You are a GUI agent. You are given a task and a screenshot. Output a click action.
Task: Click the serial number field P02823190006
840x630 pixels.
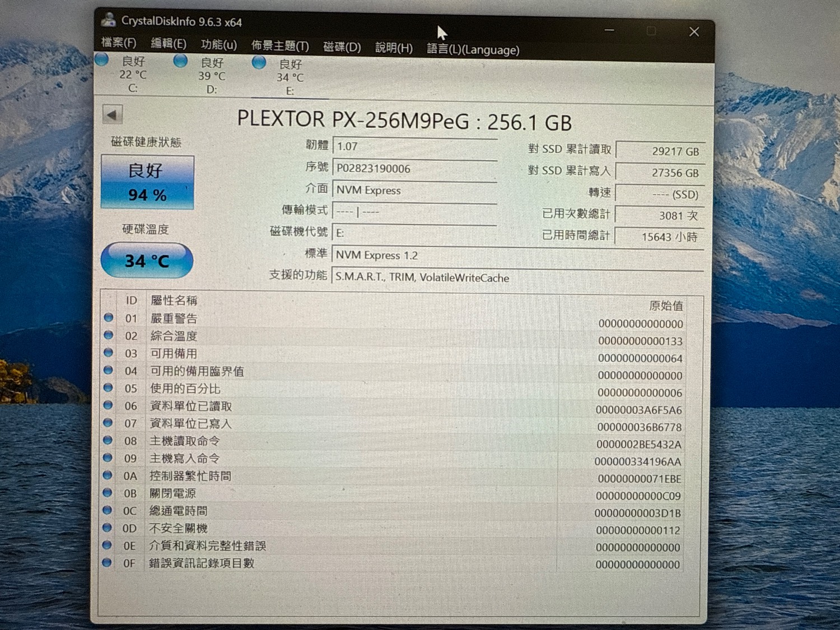click(415, 168)
